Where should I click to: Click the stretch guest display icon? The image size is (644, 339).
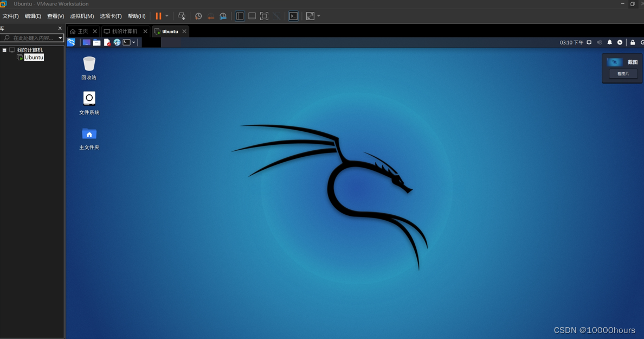310,16
